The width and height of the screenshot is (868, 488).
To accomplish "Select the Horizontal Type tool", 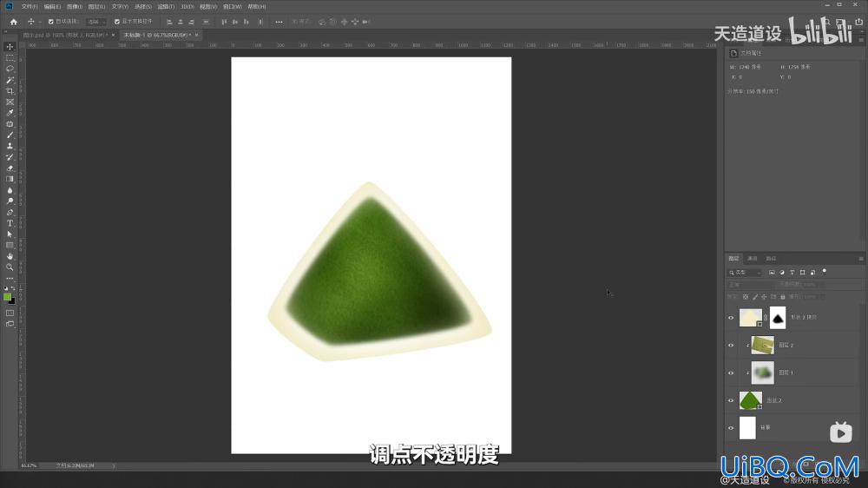I will 10,223.
